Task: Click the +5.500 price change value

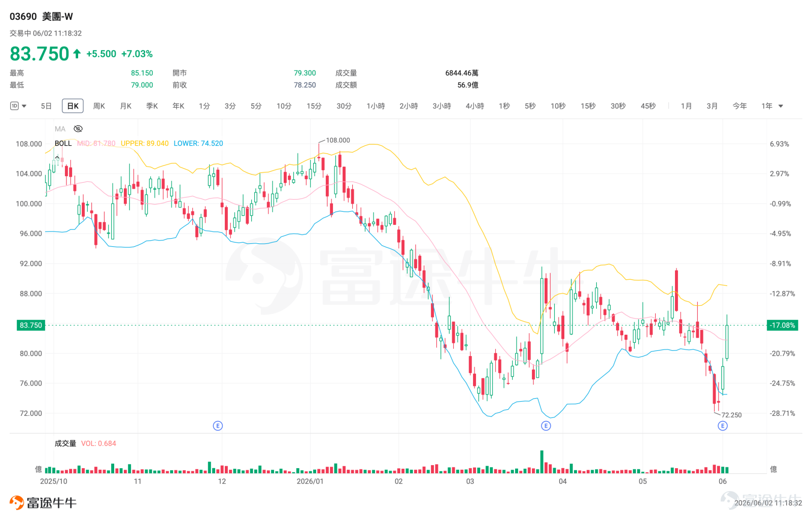Action: [101, 54]
